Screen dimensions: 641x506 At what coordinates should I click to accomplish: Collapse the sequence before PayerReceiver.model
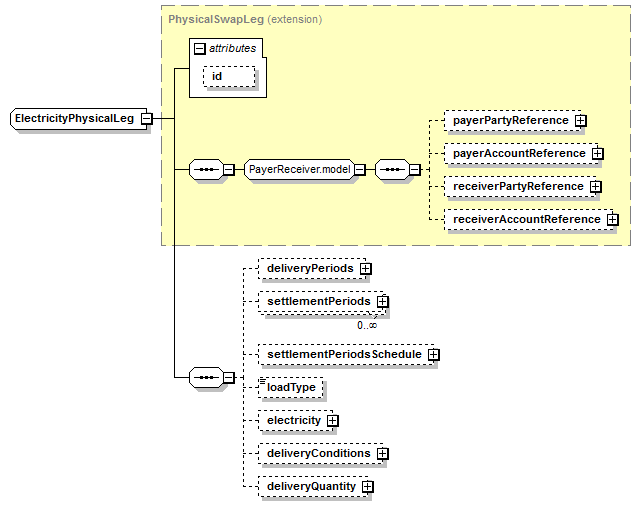pos(229,169)
